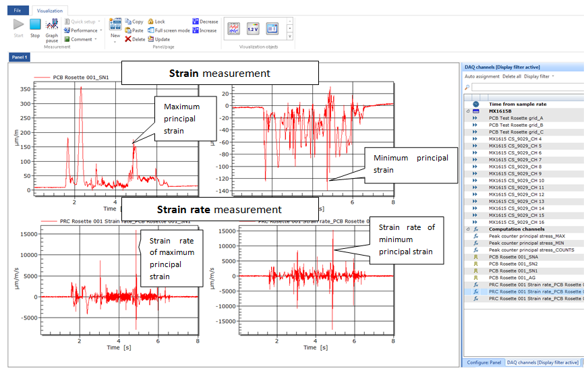Screen dimensions: 588x375
Task: Open the Performance dropdown arrow
Action: coord(101,30)
